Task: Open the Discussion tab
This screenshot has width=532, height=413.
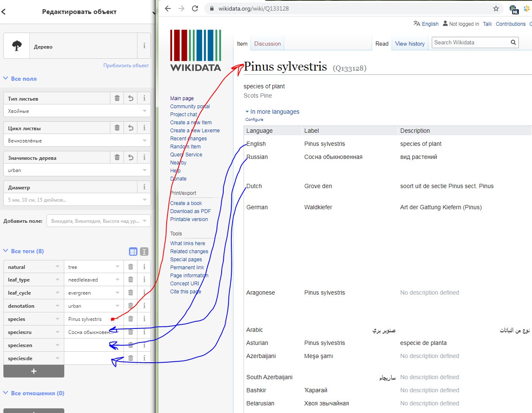Action: pyautogui.click(x=267, y=44)
